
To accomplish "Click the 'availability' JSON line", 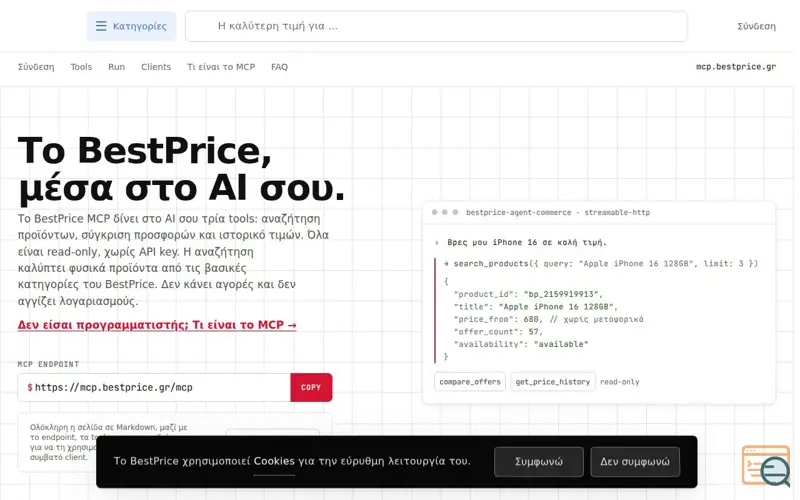I will pyautogui.click(x=521, y=344).
